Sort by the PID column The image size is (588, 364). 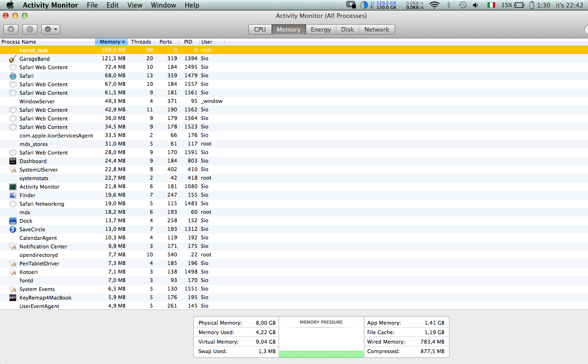(189, 42)
